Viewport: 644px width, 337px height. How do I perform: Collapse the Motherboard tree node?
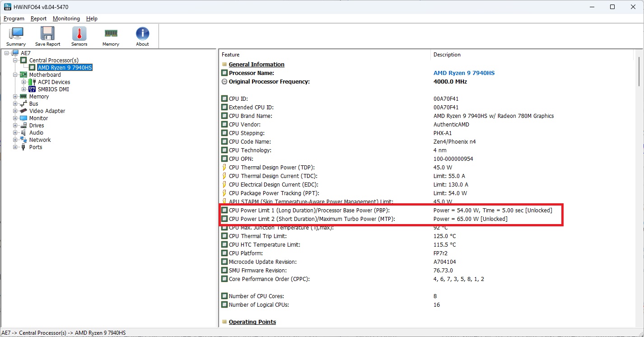pyautogui.click(x=15, y=75)
